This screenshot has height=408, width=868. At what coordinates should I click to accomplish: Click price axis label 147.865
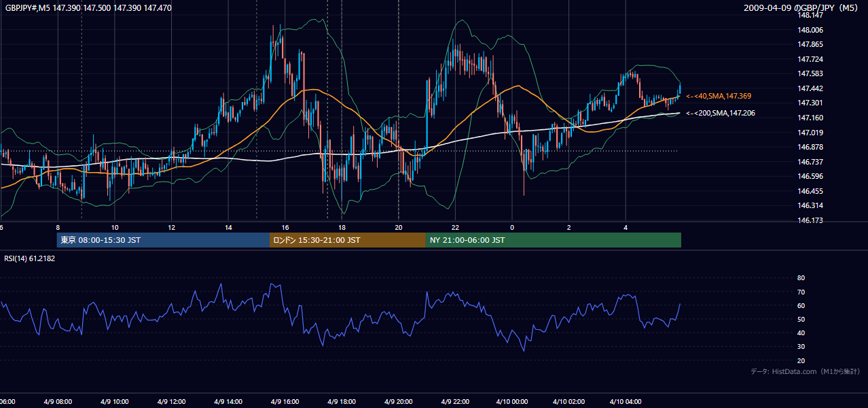[x=810, y=44]
